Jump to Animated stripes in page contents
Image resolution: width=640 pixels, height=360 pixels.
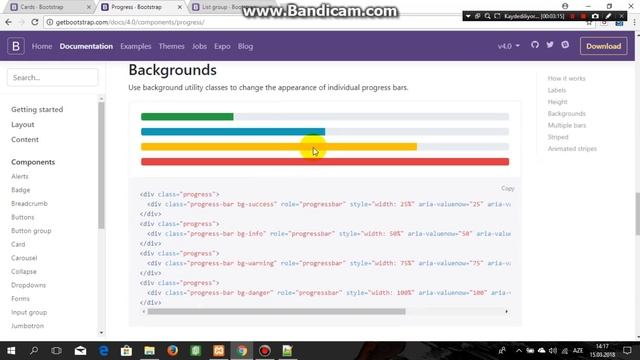tap(572, 149)
